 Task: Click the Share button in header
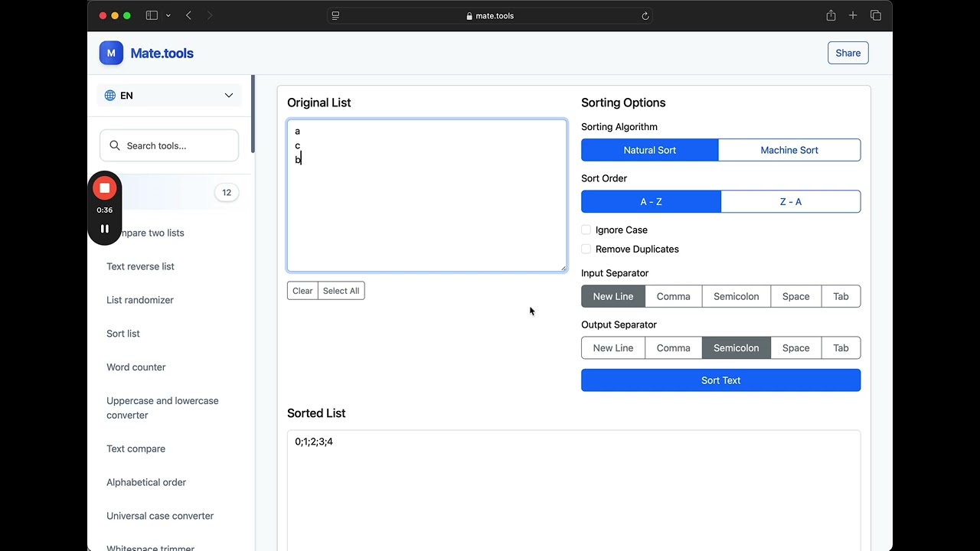pos(848,53)
